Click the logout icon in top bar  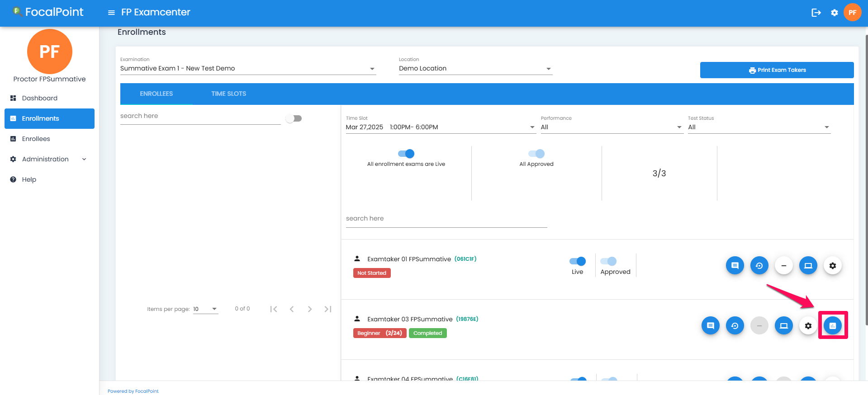816,13
